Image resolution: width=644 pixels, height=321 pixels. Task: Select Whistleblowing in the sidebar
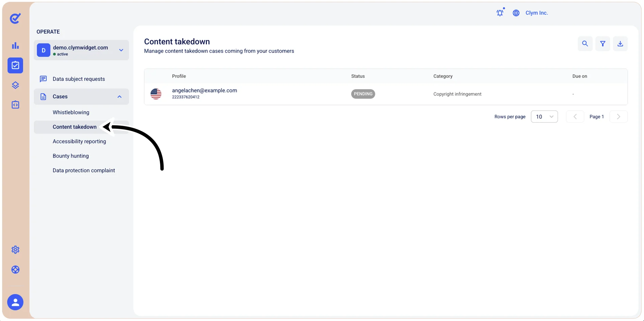pyautogui.click(x=71, y=112)
